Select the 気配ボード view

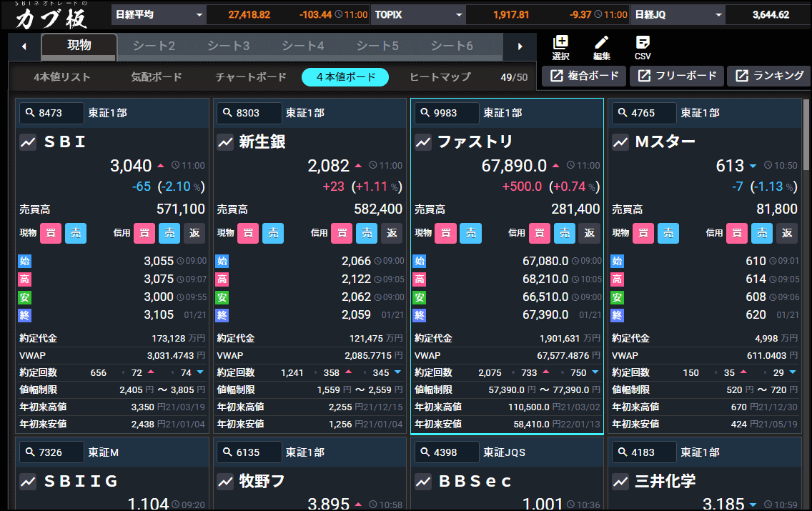point(157,77)
